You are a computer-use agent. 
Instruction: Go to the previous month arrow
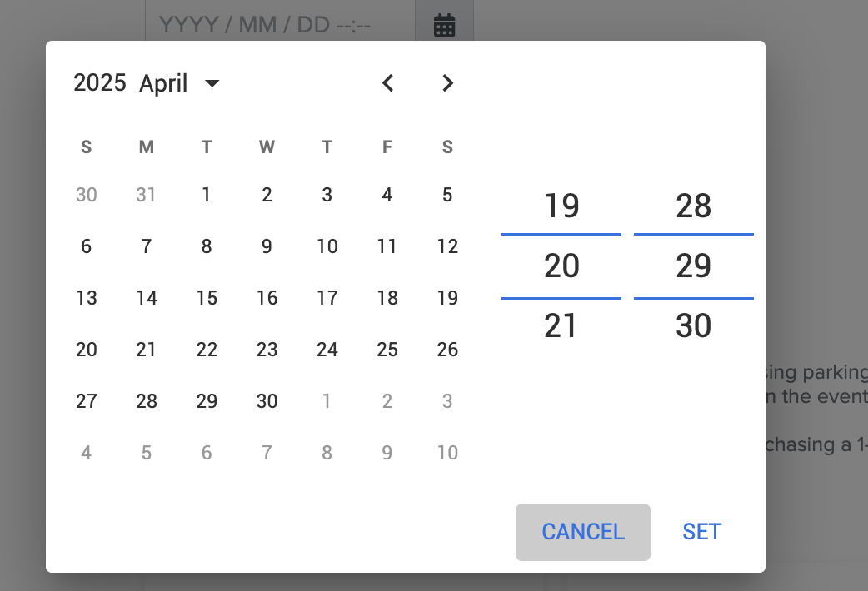(x=387, y=83)
